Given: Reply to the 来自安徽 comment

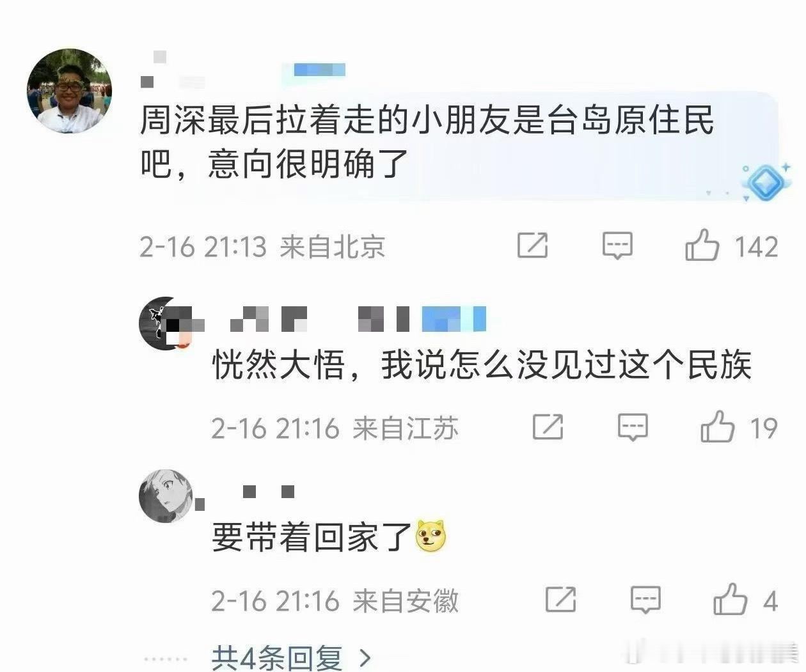Looking at the screenshot, I should click(645, 600).
